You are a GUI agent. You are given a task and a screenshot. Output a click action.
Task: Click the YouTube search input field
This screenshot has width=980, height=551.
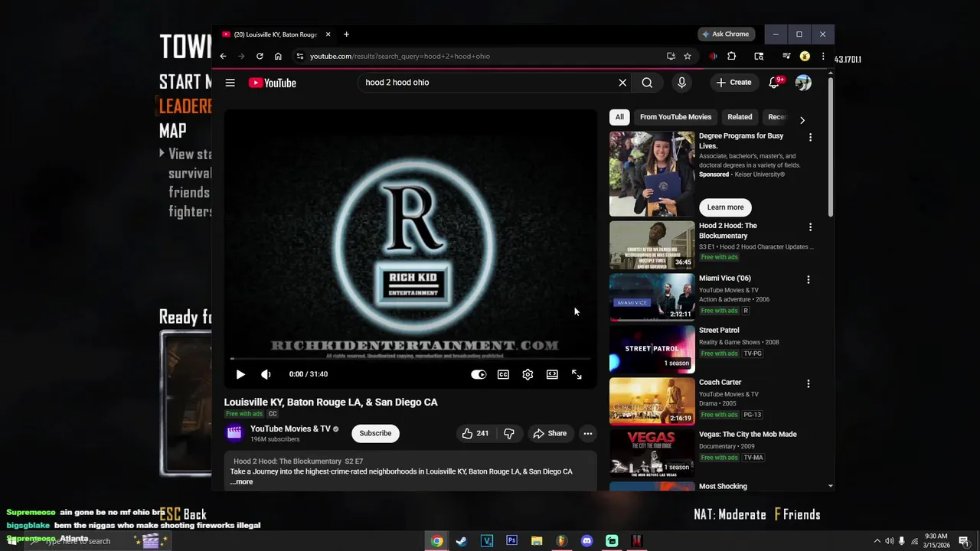click(x=488, y=83)
